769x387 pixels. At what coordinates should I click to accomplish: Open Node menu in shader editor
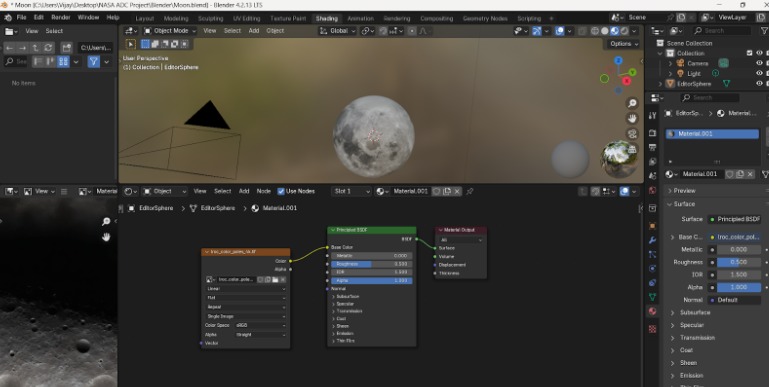tap(263, 191)
